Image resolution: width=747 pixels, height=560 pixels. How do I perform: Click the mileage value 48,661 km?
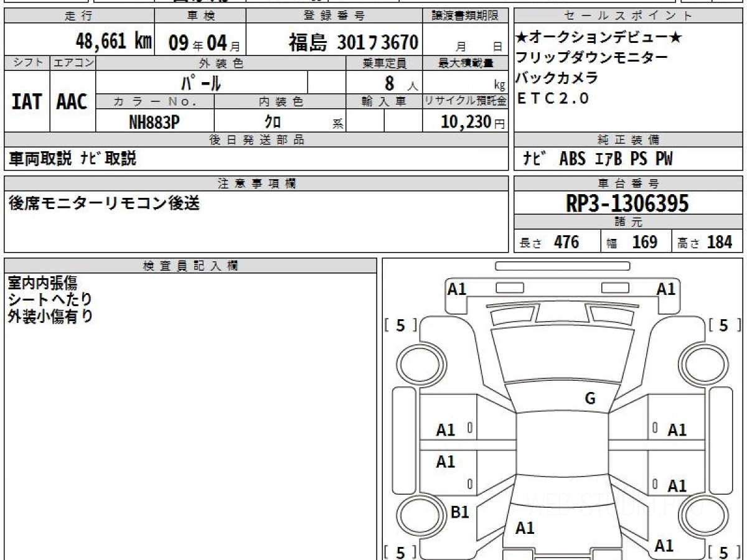click(114, 41)
